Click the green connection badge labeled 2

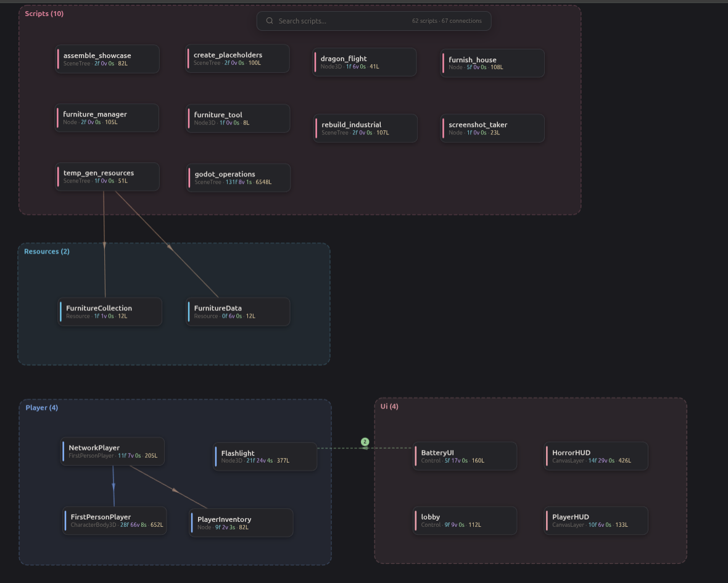(x=365, y=442)
